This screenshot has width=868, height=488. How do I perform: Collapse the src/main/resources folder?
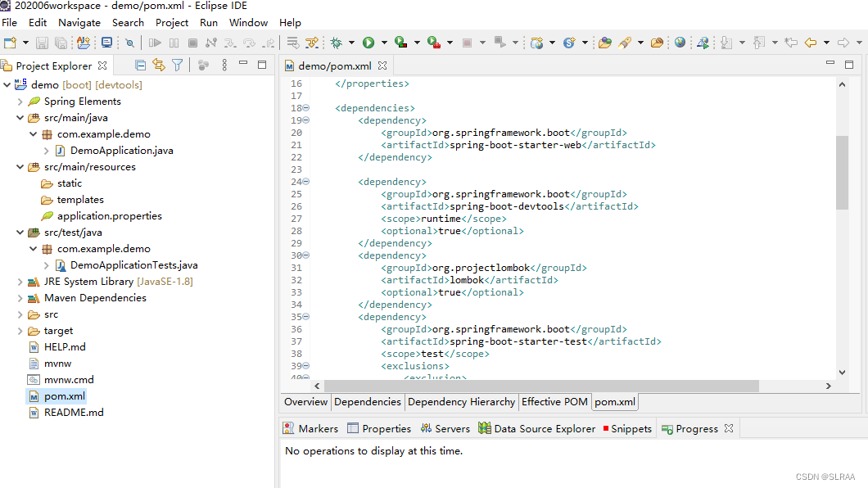20,166
